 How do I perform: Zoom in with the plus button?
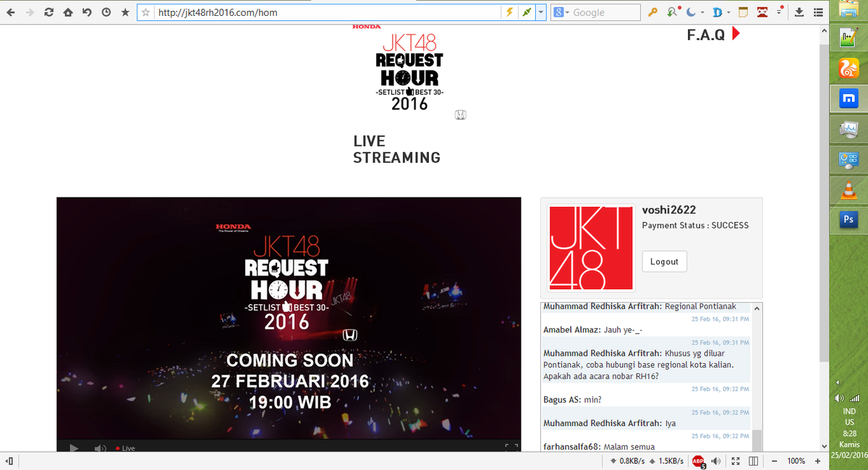pyautogui.click(x=817, y=461)
